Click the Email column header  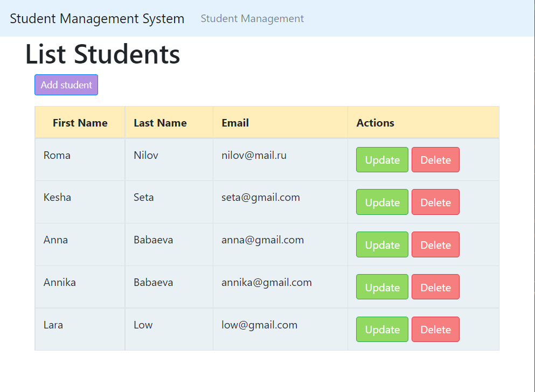(235, 122)
